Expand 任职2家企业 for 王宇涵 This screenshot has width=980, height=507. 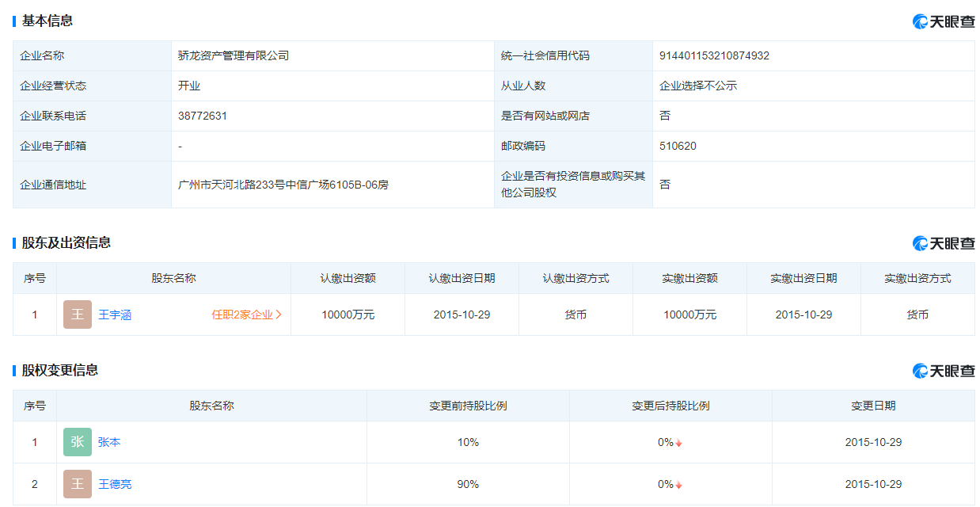pyautogui.click(x=246, y=314)
